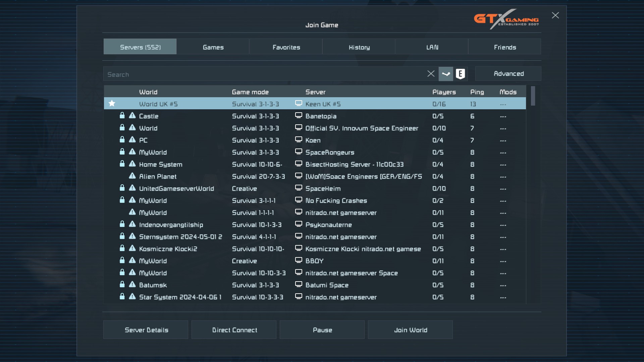This screenshot has height=362, width=644.
Task: Open the History tab
Action: (x=359, y=47)
